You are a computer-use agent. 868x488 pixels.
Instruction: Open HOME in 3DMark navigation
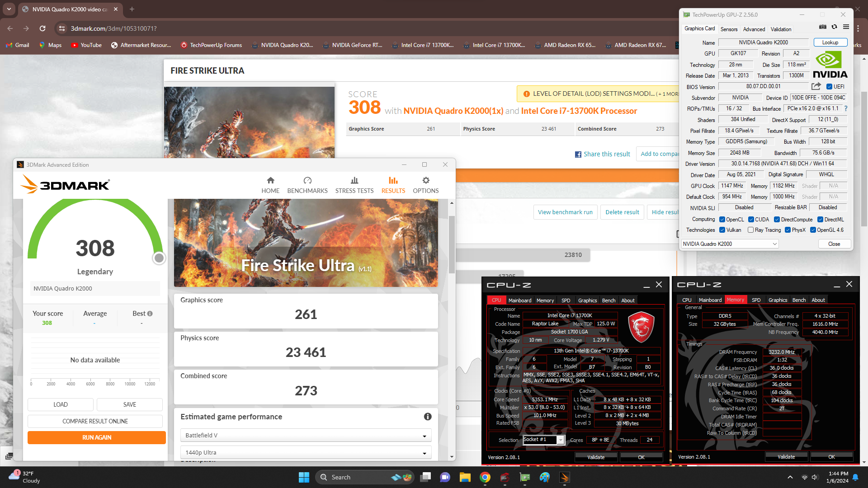pyautogui.click(x=270, y=185)
